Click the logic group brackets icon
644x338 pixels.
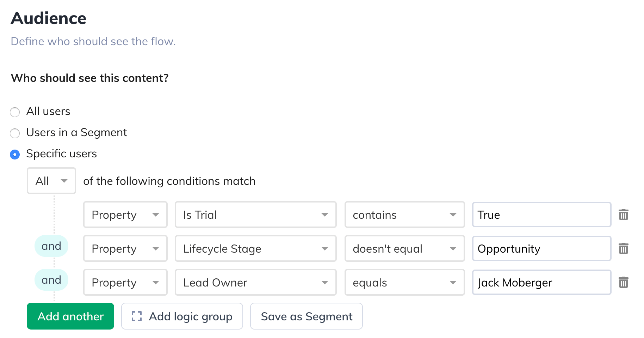(137, 316)
